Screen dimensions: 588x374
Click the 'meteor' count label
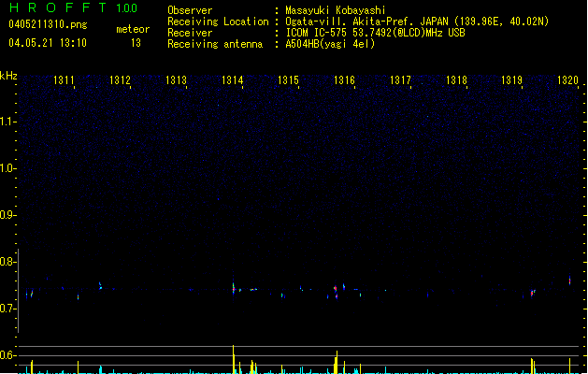[x=133, y=29]
